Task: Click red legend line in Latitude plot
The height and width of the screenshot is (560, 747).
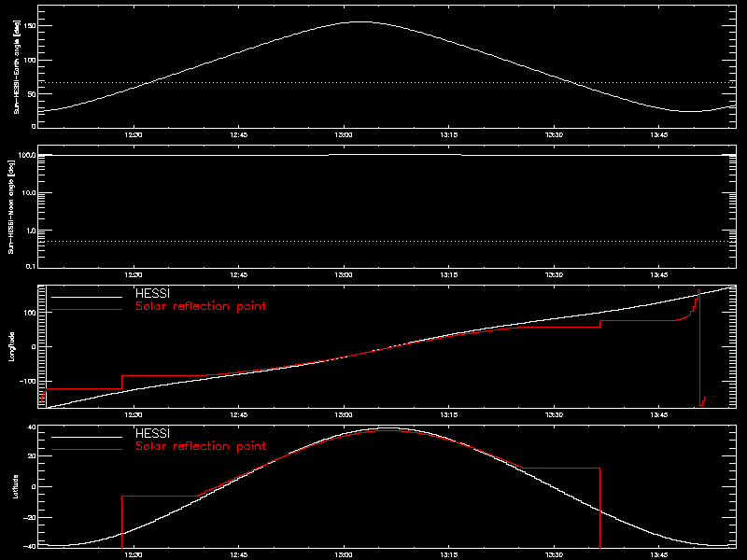Action: pyautogui.click(x=87, y=450)
